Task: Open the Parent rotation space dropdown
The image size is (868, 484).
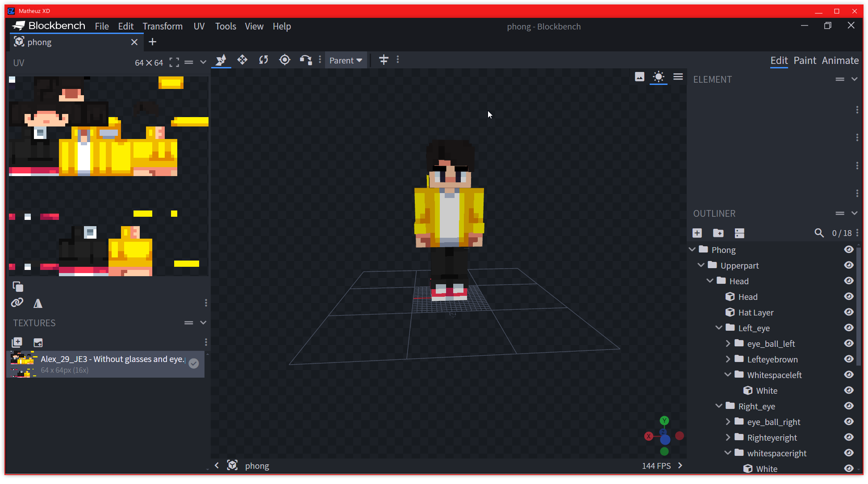Action: click(x=346, y=60)
